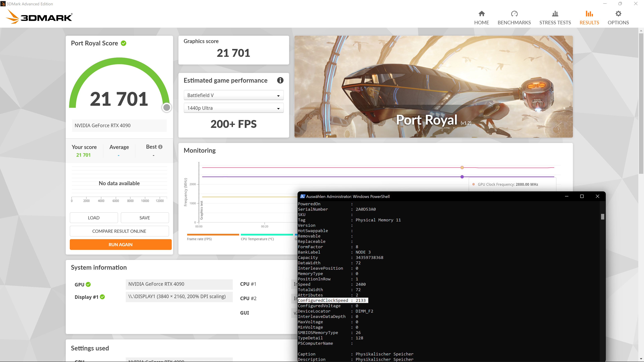
Task: Click the green checkmark next to GPU
Action: click(x=88, y=284)
